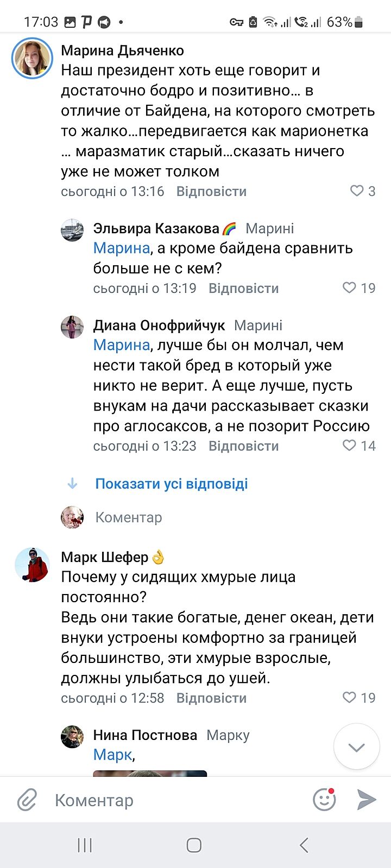
Task: Open Android recent apps button
Action: (85, 845)
